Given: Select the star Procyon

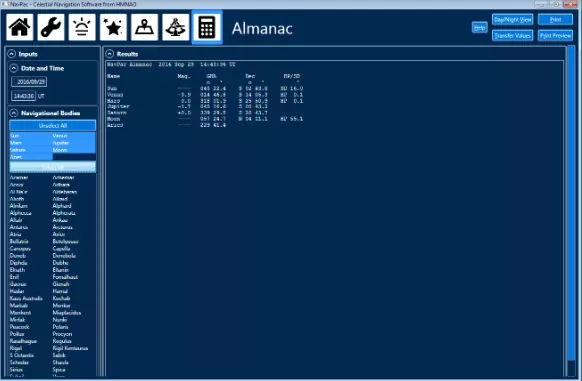Looking at the screenshot, I should tap(62, 334).
